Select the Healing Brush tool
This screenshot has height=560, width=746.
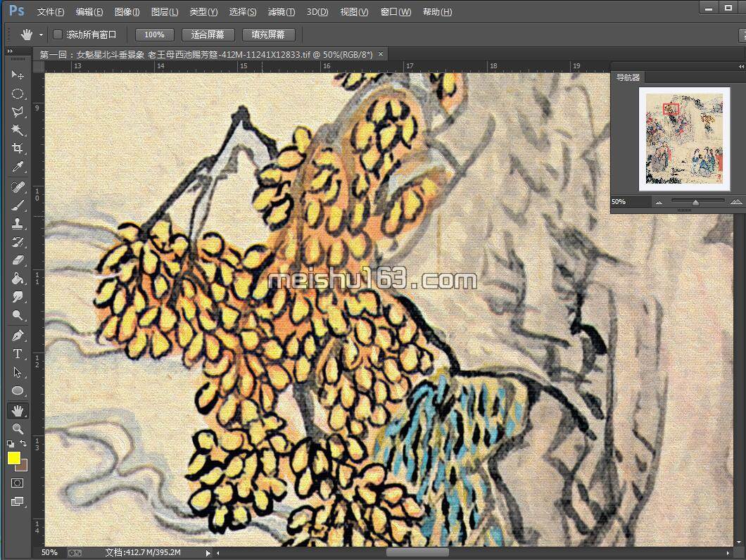18,187
